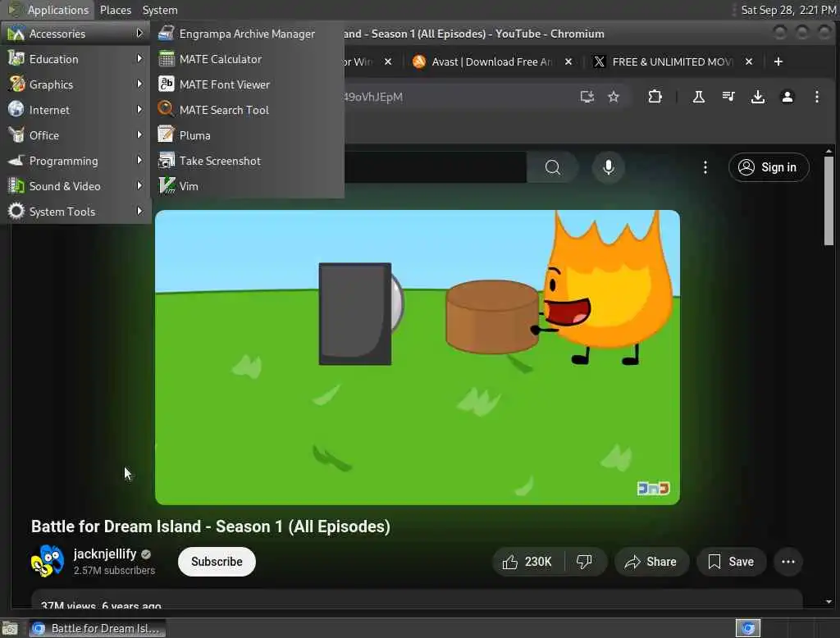Click the YouTube Sign in button
The height and width of the screenshot is (638, 840).
[768, 167]
